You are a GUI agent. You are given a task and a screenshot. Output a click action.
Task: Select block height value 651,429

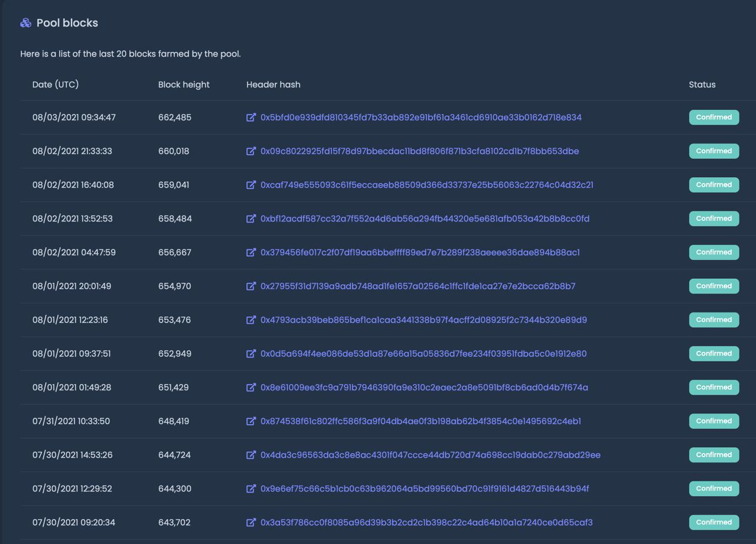(174, 387)
